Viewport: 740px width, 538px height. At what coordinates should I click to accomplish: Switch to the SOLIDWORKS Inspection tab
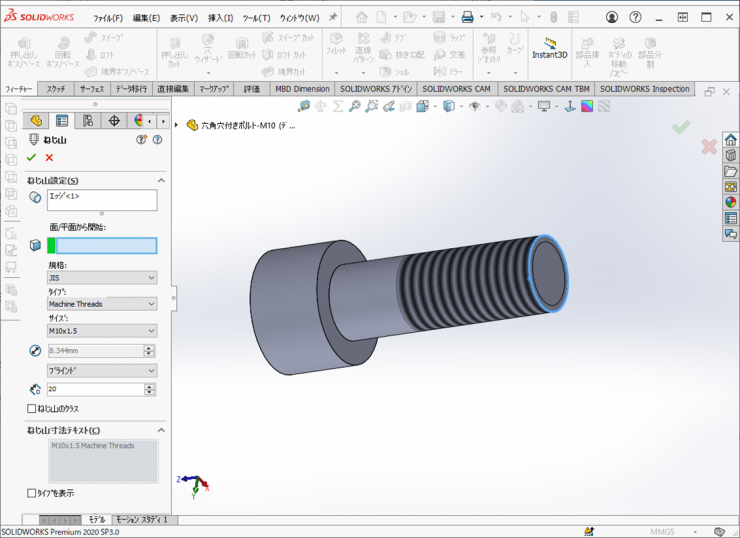click(644, 89)
